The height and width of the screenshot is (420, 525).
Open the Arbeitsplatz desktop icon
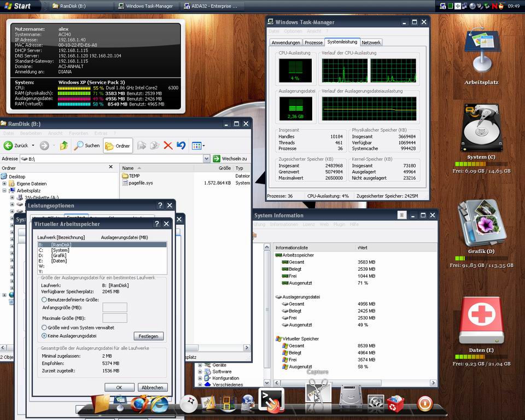pyautogui.click(x=481, y=57)
